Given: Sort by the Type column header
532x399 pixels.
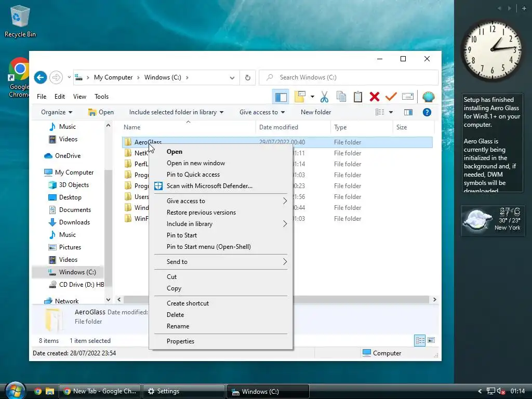Looking at the screenshot, I should (340, 127).
